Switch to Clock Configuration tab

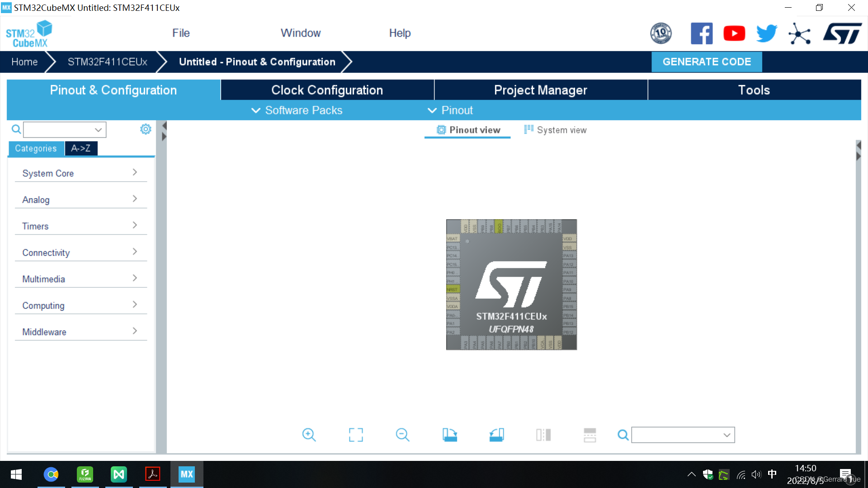click(327, 90)
